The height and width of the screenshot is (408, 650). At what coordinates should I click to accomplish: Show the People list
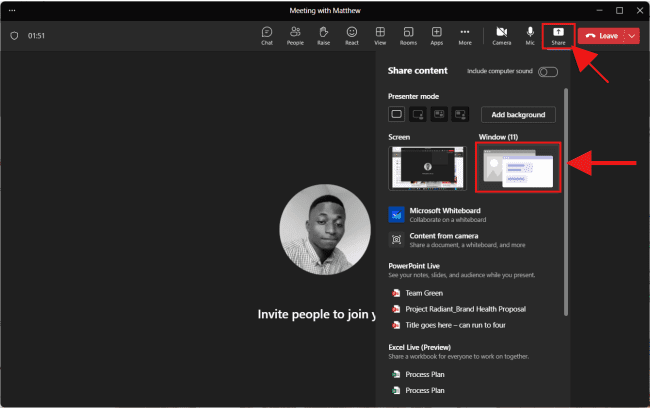(295, 36)
